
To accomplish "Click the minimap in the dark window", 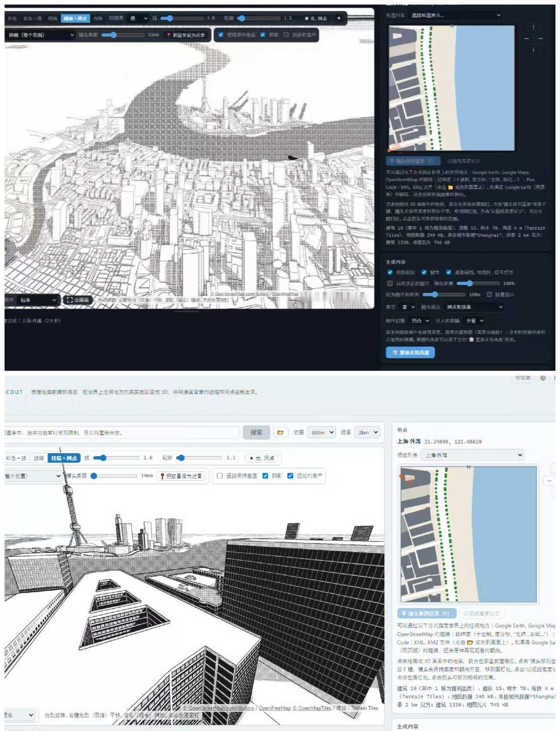I will point(451,88).
